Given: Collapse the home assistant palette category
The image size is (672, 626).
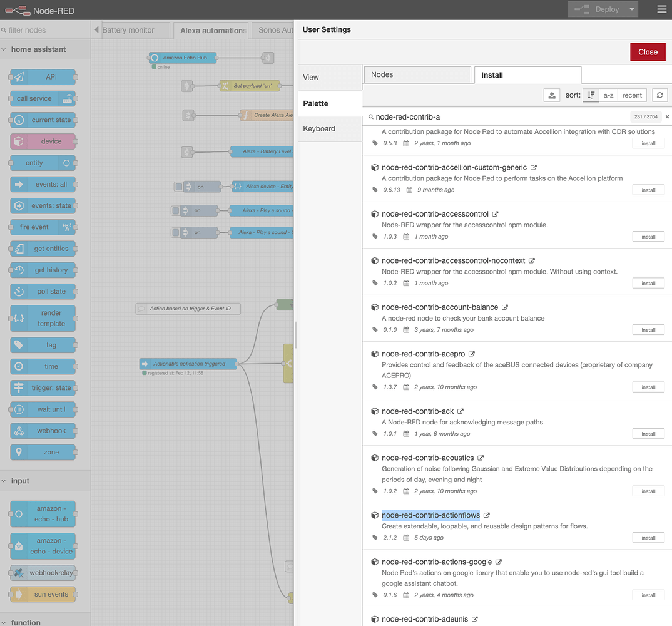Looking at the screenshot, I should pyautogui.click(x=45, y=49).
